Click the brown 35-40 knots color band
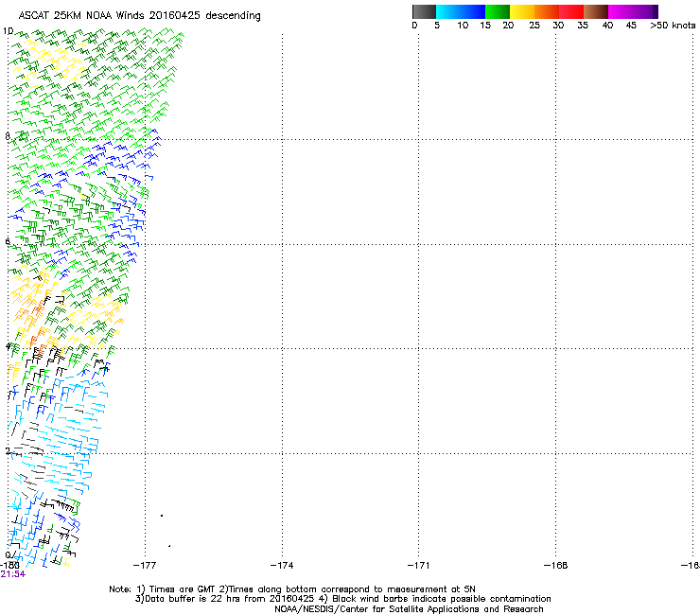 tap(596, 11)
